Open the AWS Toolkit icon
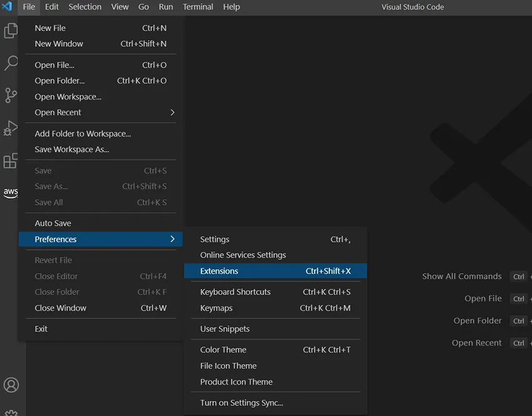 point(11,192)
